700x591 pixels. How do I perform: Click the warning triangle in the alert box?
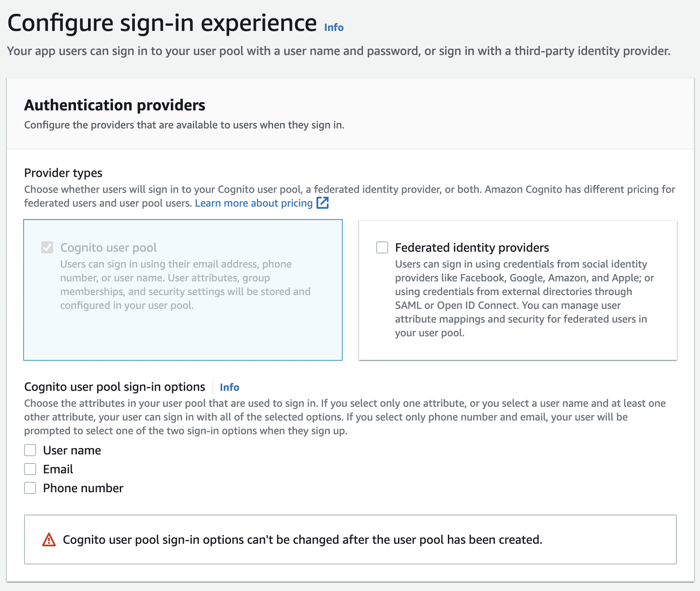click(x=49, y=540)
